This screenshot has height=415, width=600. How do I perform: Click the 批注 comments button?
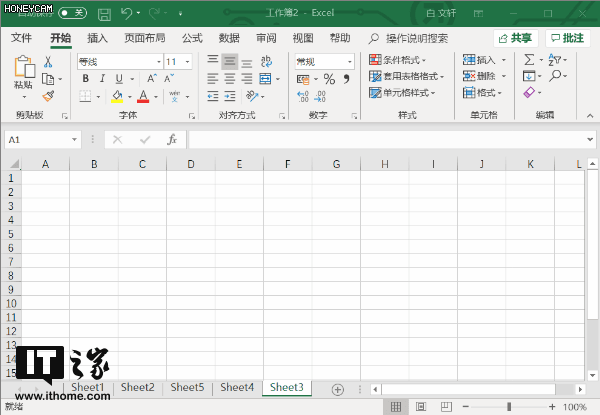click(x=567, y=38)
